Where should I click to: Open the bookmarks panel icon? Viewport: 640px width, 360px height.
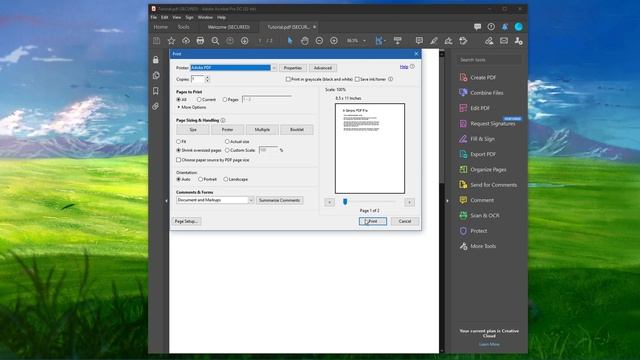tap(156, 91)
